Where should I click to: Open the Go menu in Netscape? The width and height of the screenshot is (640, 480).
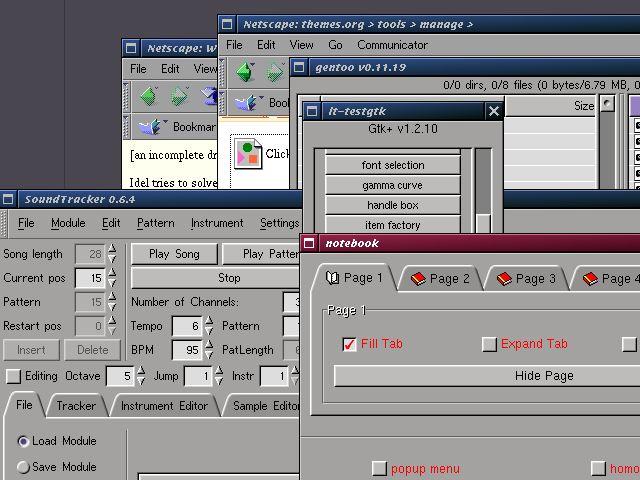click(x=335, y=45)
